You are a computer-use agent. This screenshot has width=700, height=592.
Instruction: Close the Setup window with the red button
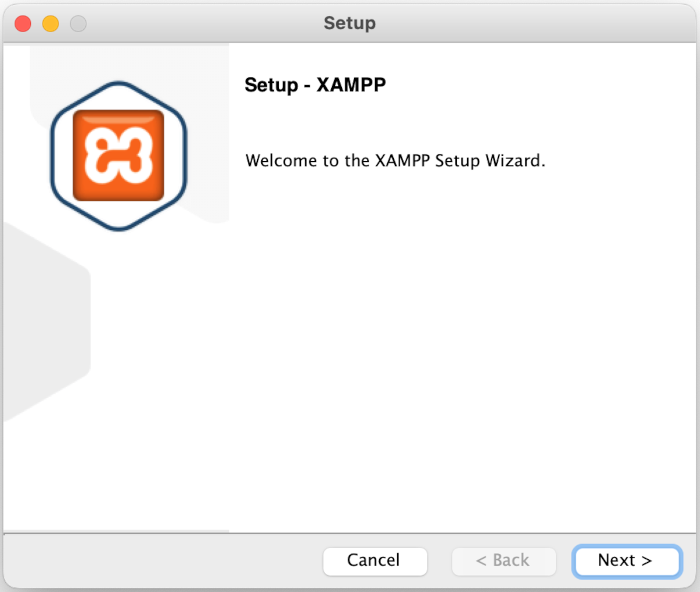(x=23, y=23)
